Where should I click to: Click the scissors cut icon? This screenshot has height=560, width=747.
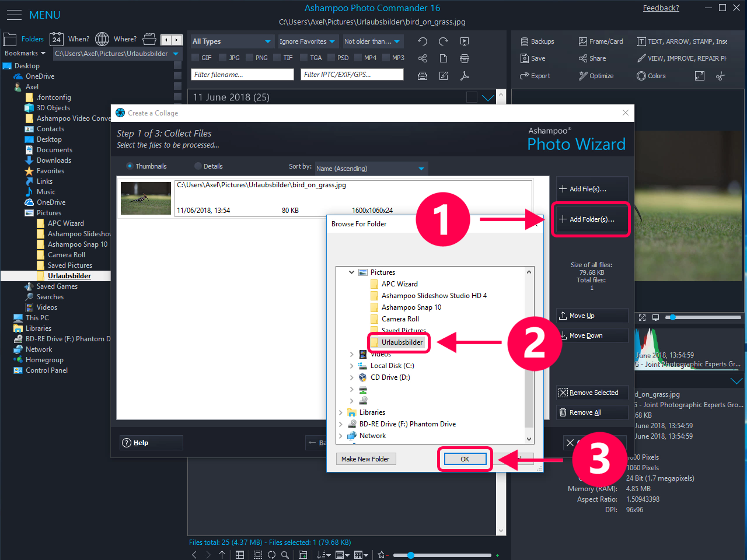[721, 76]
